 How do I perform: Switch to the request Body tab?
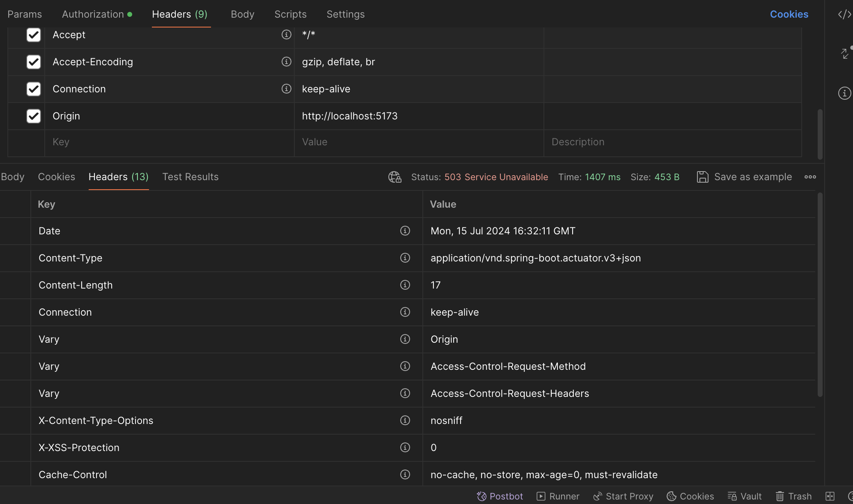pyautogui.click(x=242, y=14)
